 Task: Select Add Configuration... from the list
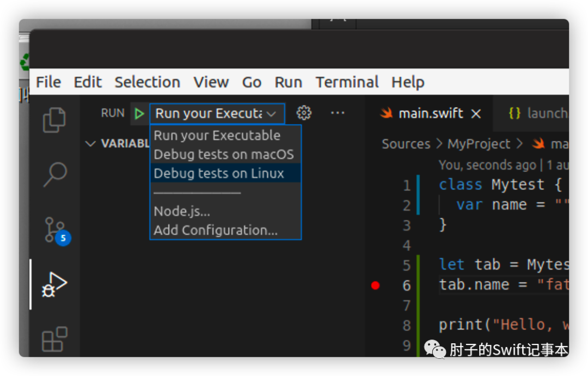pyautogui.click(x=216, y=230)
